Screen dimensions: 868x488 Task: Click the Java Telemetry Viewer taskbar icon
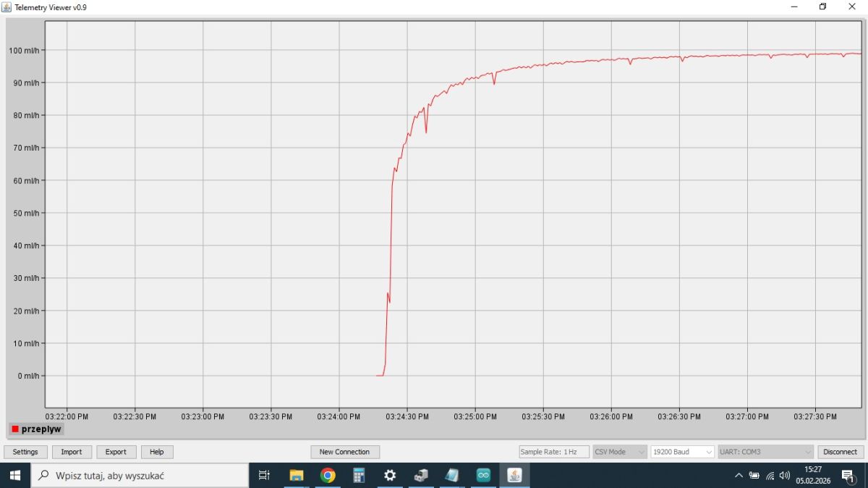tap(514, 476)
